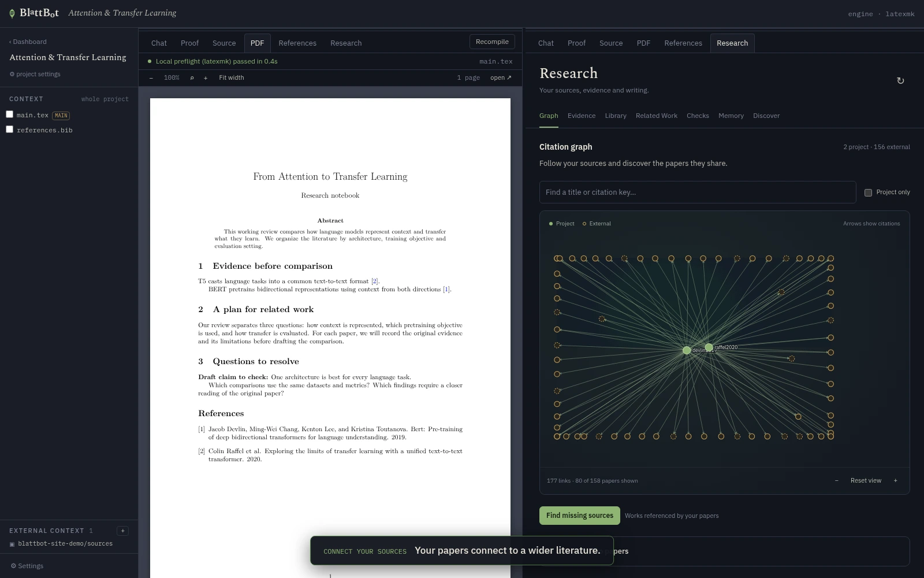Click Fit width in PDF toolbar
This screenshot has width=924, height=578.
[x=232, y=78]
